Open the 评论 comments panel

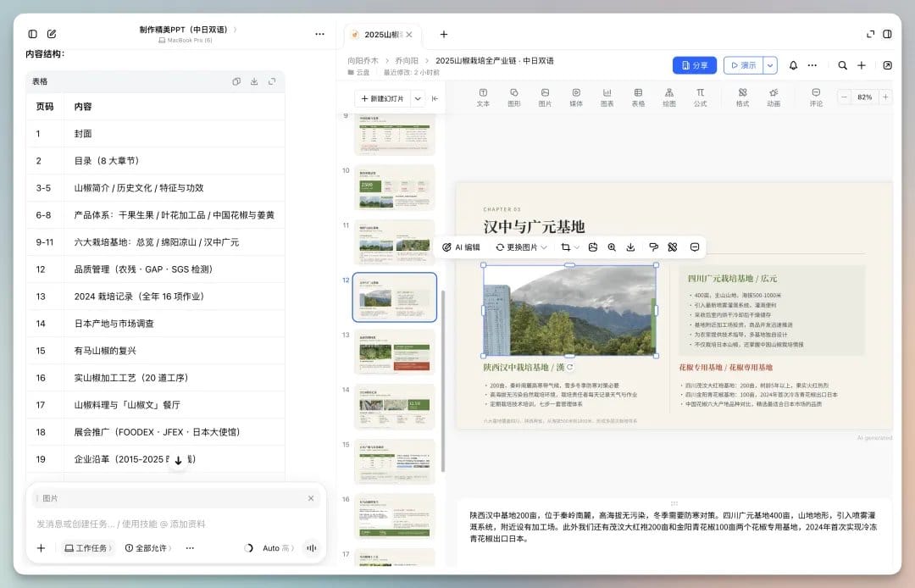click(816, 97)
